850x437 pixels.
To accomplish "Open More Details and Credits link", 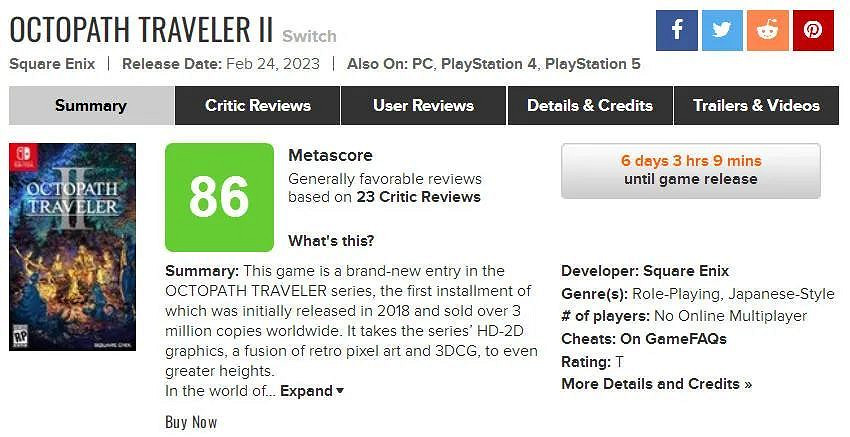I will click(x=656, y=384).
